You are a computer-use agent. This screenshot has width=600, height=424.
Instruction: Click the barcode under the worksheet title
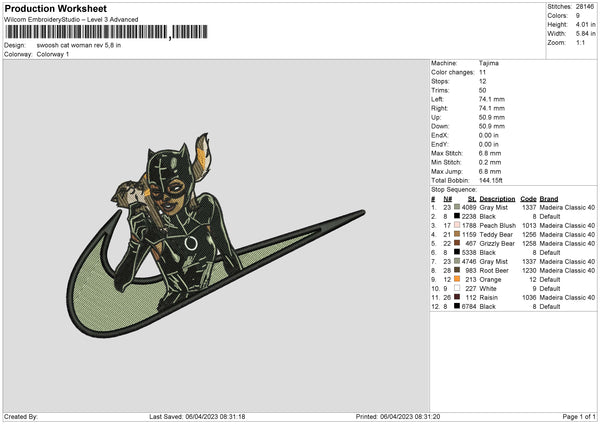[x=106, y=32]
